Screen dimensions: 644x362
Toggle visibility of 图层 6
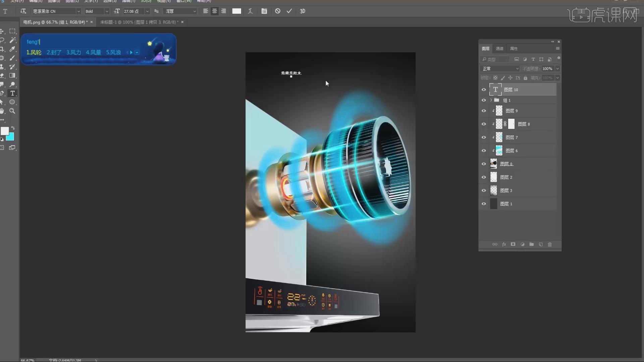[x=484, y=150]
